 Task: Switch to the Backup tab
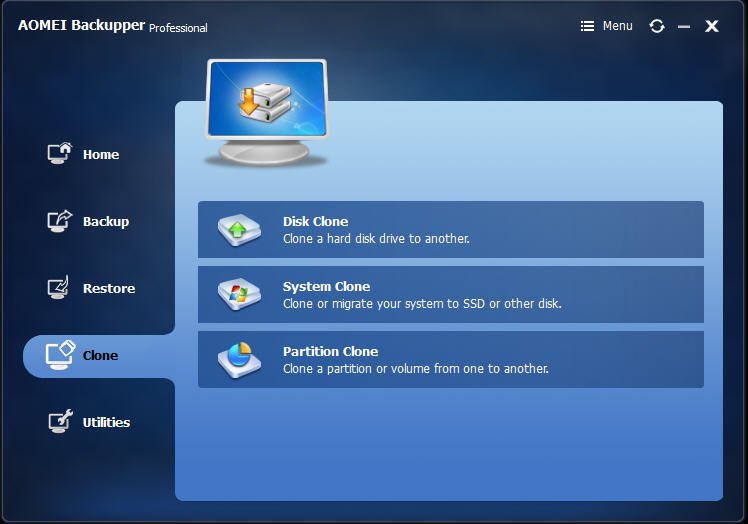105,221
